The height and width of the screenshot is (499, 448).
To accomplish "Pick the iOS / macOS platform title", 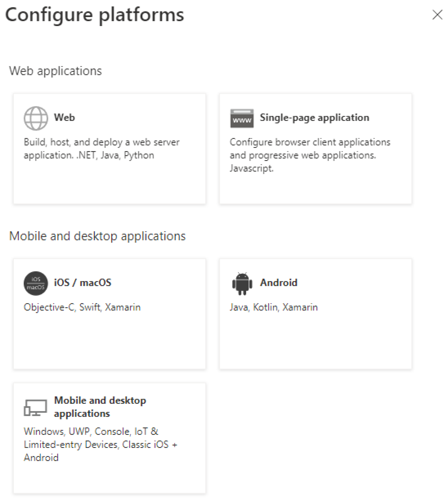I will [x=83, y=282].
